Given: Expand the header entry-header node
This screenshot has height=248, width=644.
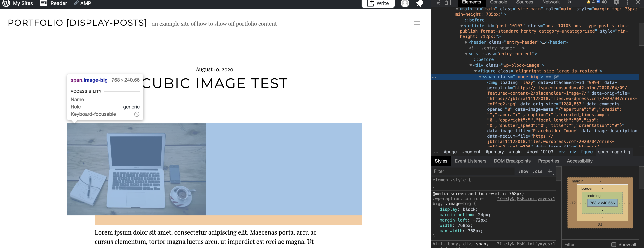Looking at the screenshot, I should [x=466, y=42].
